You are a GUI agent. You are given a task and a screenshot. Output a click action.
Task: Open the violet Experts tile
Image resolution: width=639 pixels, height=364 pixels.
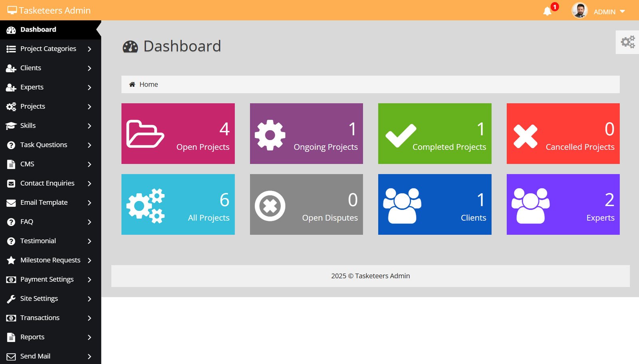[x=563, y=204]
